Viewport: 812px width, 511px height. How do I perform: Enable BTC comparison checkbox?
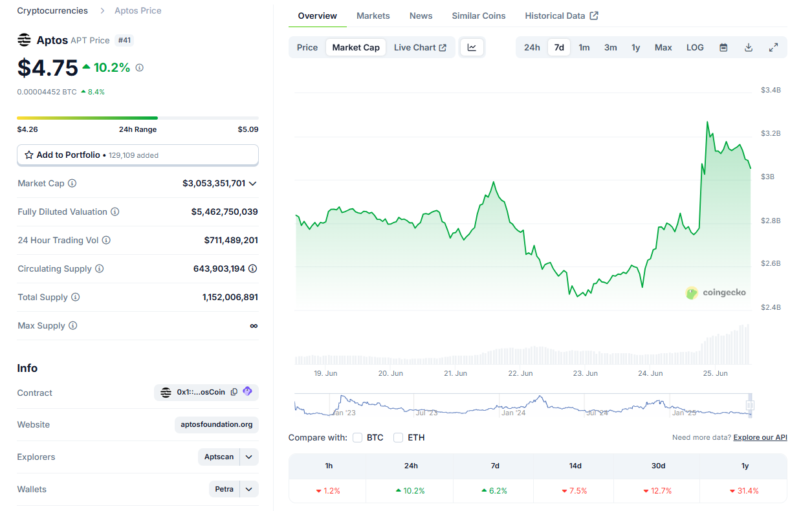(x=358, y=438)
